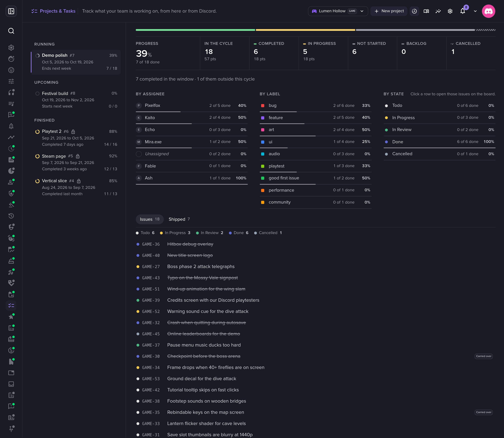Open the Lumen Hollow project dropdown

338,11
